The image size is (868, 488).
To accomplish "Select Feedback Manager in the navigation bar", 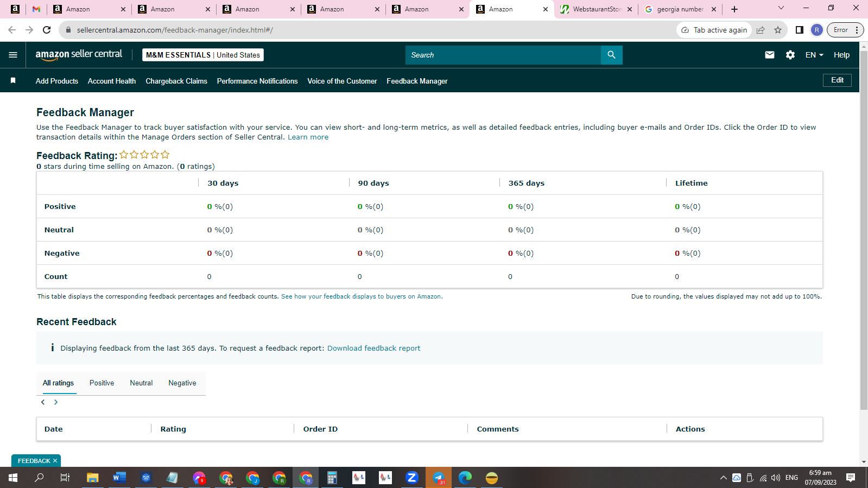I will [417, 81].
